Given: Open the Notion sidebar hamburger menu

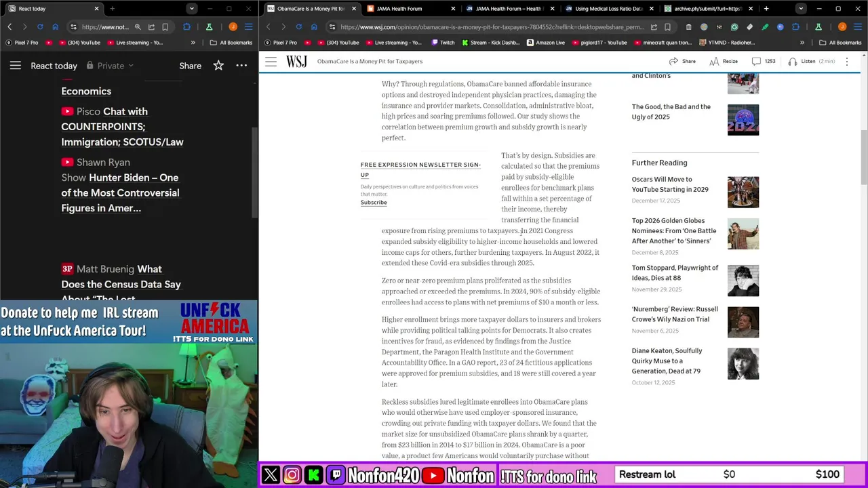Looking at the screenshot, I should [16, 66].
